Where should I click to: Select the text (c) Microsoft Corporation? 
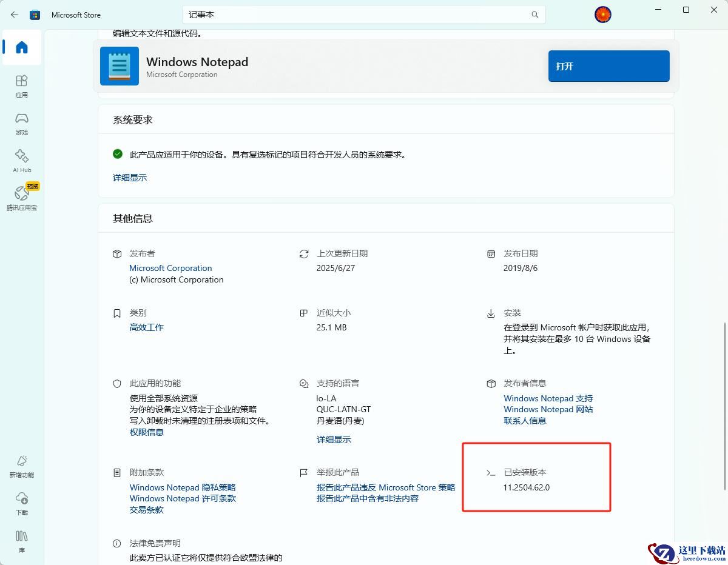click(x=177, y=279)
